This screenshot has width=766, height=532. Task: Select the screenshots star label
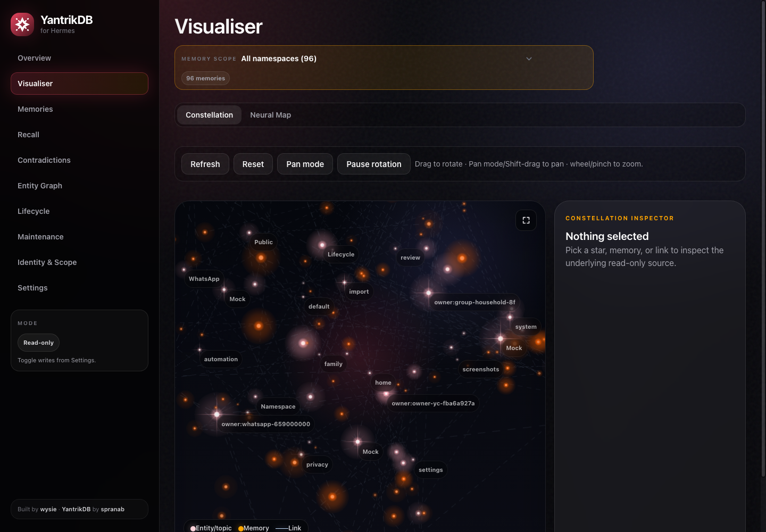click(481, 369)
